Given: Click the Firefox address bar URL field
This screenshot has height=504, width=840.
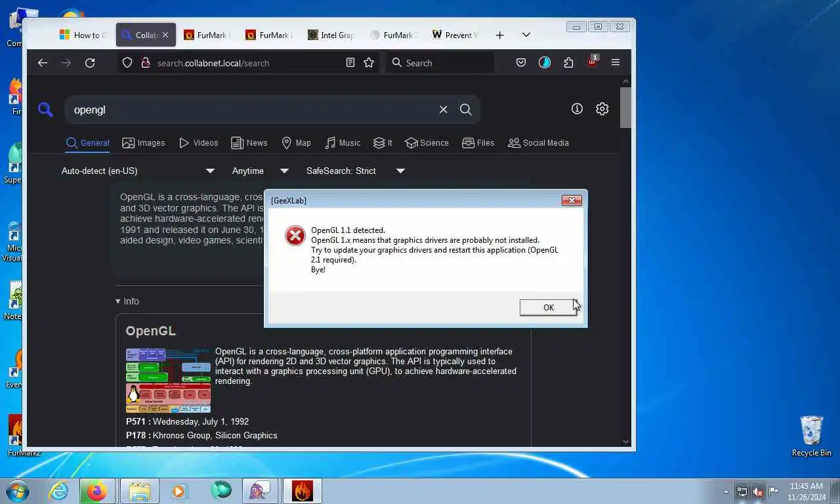Looking at the screenshot, I should click(249, 63).
